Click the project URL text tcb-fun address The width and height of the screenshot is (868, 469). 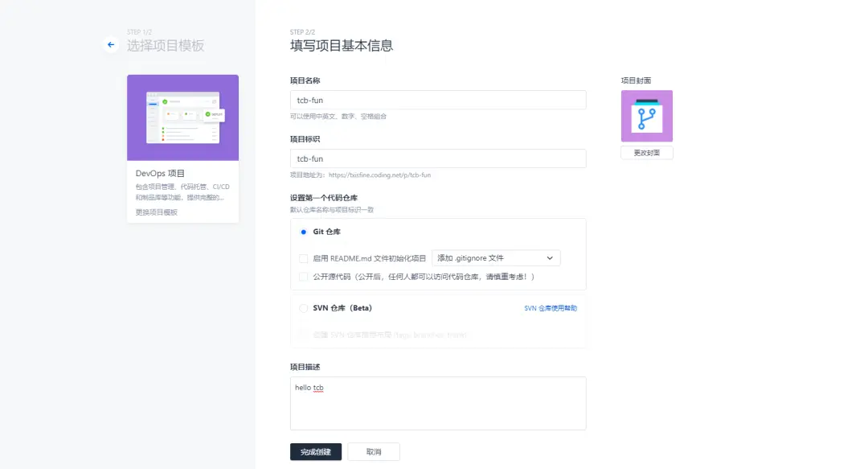click(x=379, y=175)
